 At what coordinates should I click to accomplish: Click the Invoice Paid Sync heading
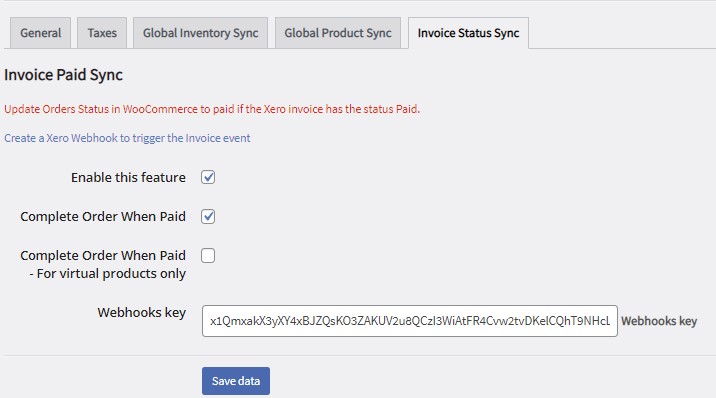pos(63,75)
